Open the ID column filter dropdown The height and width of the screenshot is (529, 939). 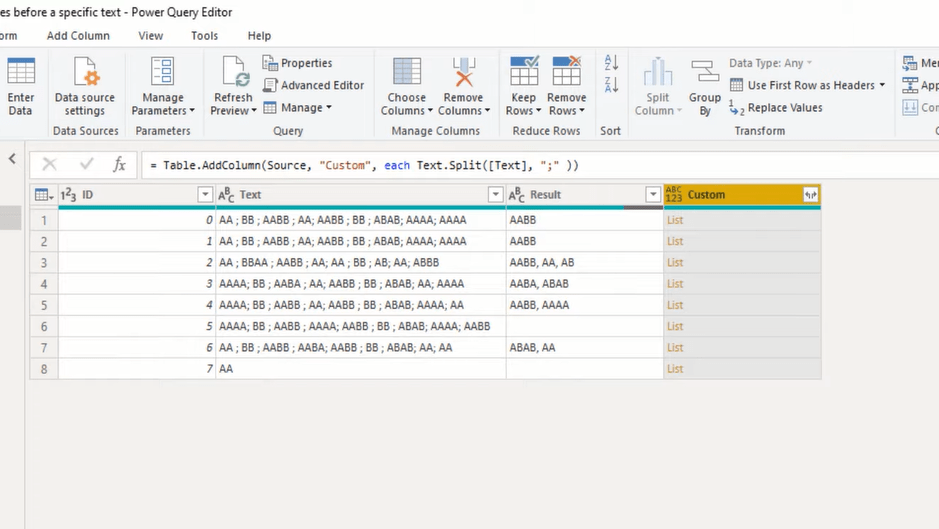205,195
